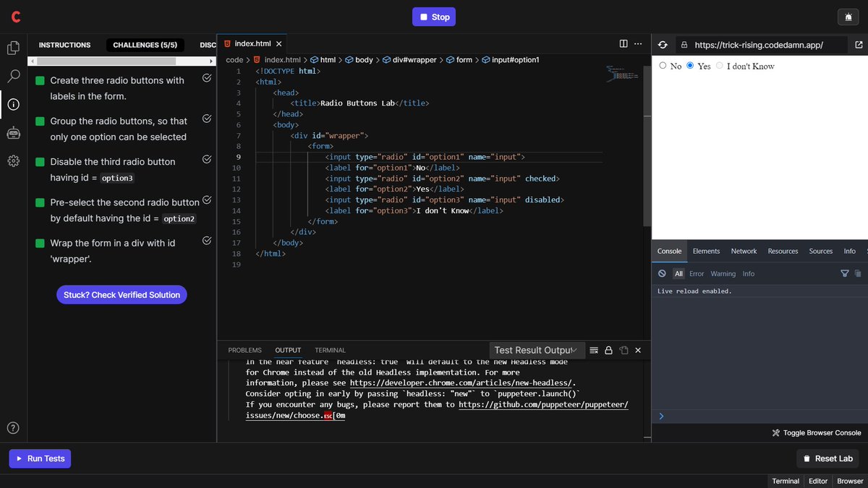This screenshot has height=488, width=868.
Task: Open the Elements devtools tab
Action: (706, 251)
